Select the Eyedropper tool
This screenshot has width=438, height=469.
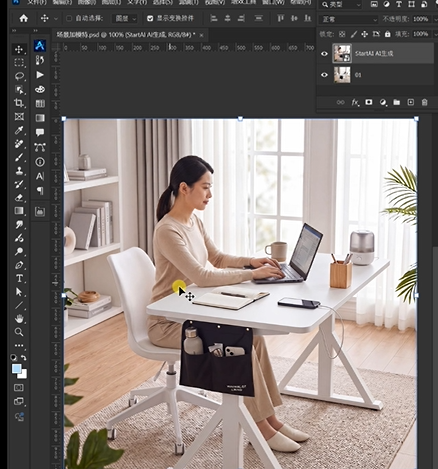[x=19, y=130]
